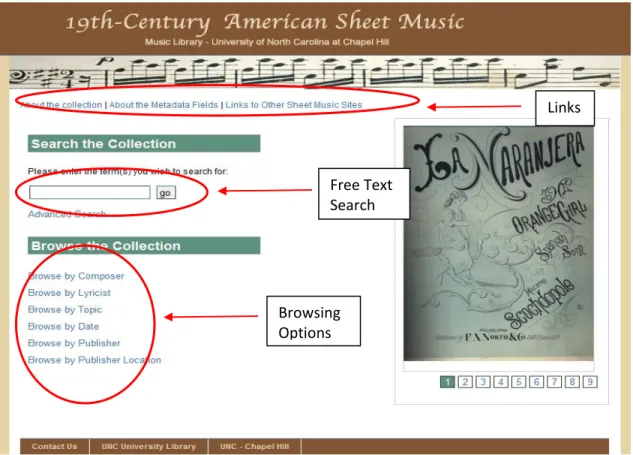Open Browse by Date
Screen dimensions: 633x455
click(x=63, y=326)
